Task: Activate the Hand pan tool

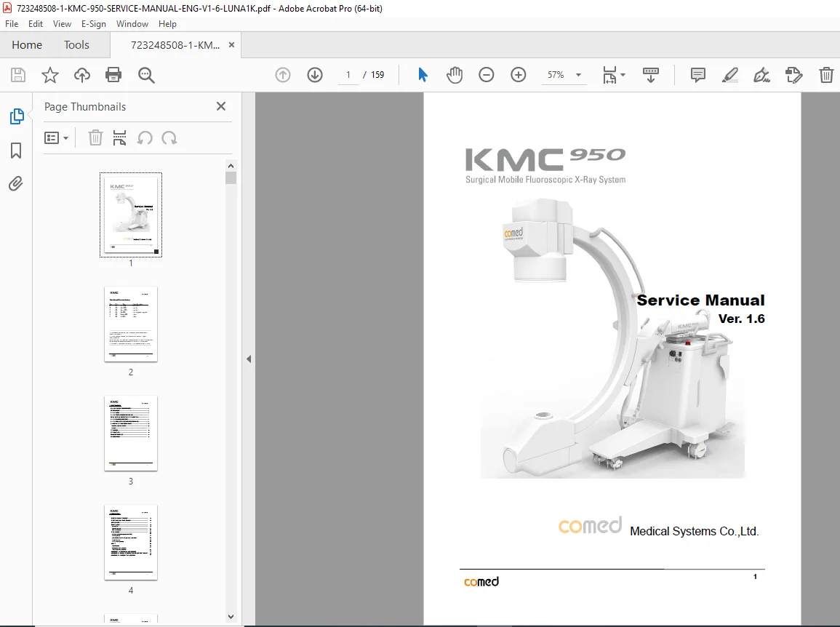Action: click(455, 75)
